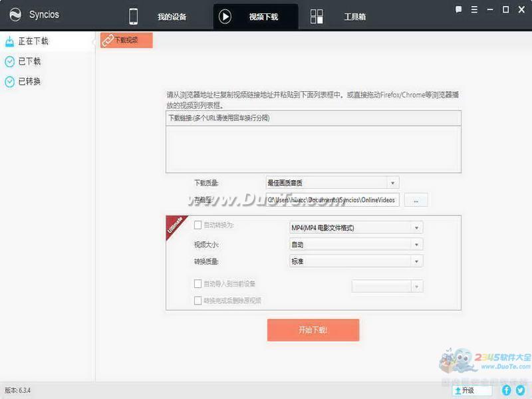
Task: Switch to 视频下载 tab
Action: pyautogui.click(x=256, y=16)
